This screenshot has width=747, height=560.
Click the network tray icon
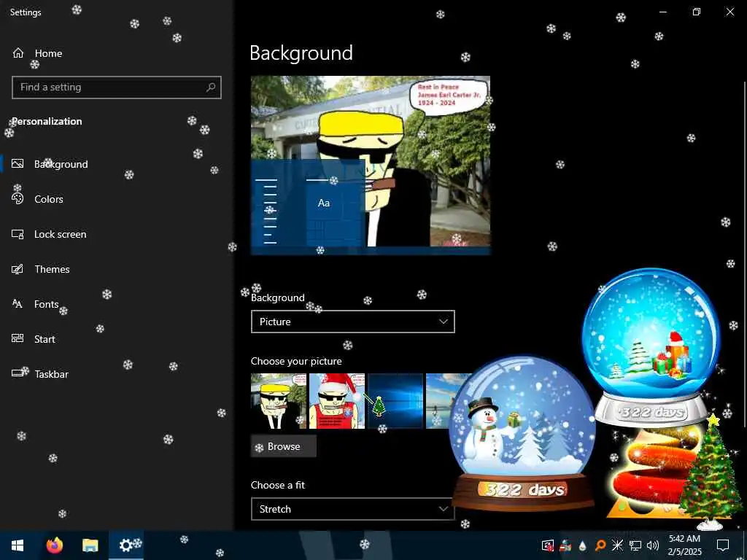(635, 545)
